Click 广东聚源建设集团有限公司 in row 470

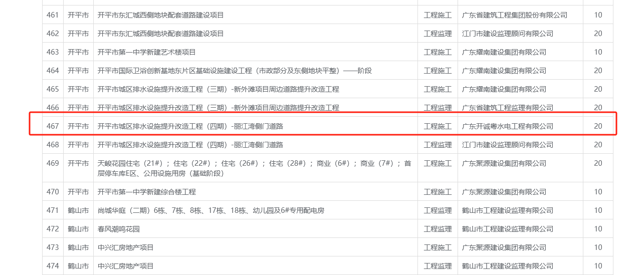point(504,192)
